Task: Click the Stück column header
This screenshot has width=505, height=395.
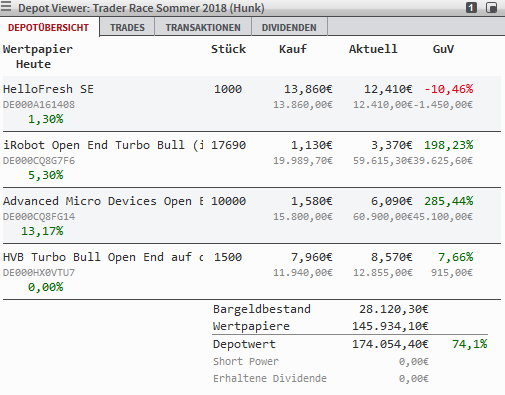Action: click(x=228, y=49)
